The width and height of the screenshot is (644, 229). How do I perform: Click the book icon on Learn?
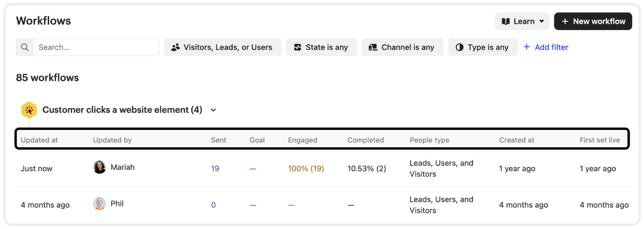[506, 21]
